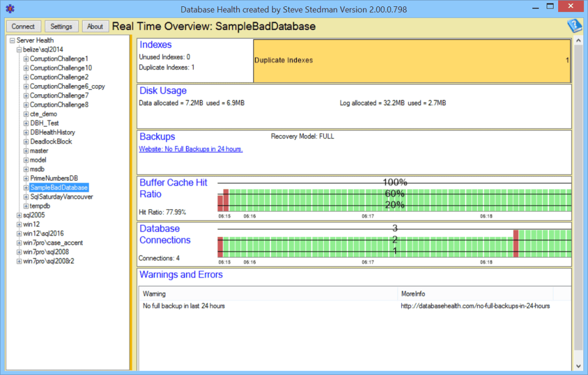
Task: Select the tempdb database in the tree
Action: [40, 206]
